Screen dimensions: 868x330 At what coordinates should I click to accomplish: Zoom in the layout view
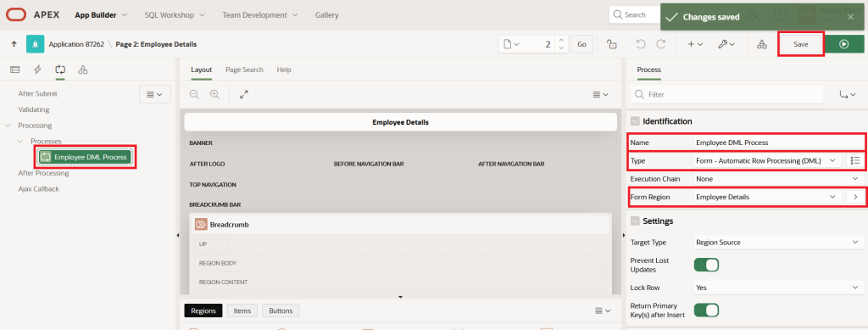pos(214,94)
